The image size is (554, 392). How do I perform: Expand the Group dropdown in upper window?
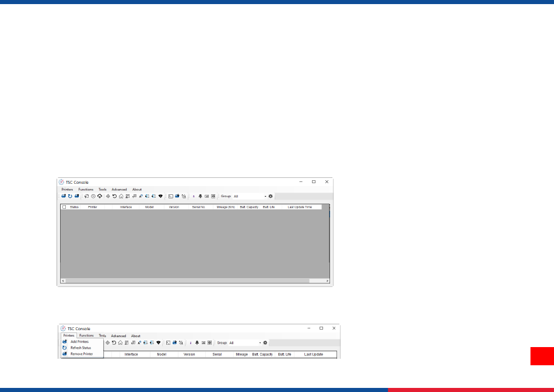[265, 197]
